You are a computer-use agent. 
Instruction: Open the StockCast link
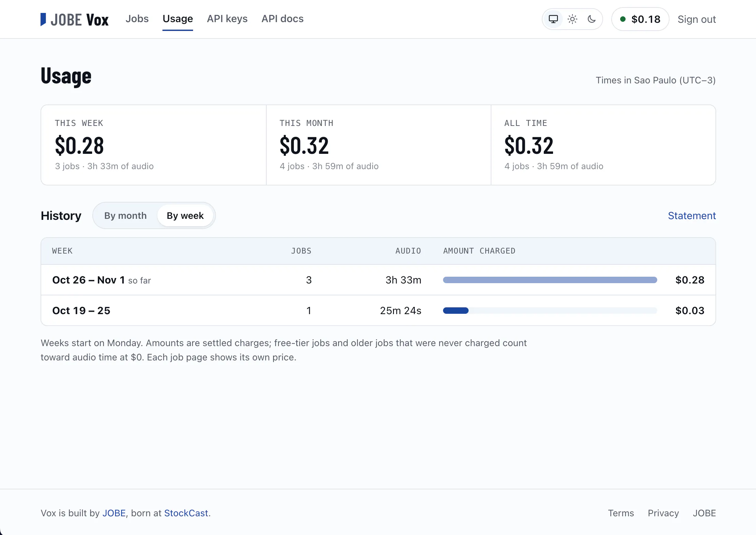186,513
